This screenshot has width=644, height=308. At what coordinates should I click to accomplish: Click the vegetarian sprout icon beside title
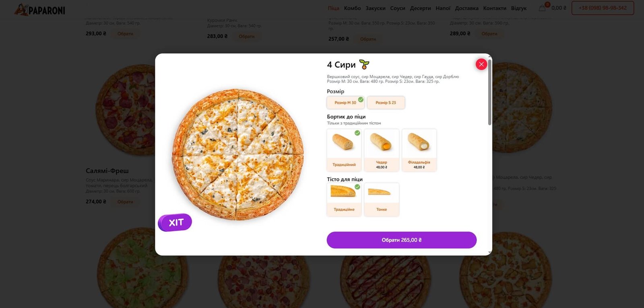tap(364, 64)
